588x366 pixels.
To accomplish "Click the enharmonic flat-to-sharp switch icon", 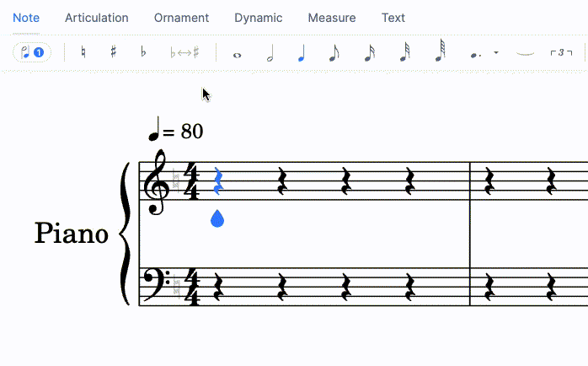I will [x=184, y=52].
